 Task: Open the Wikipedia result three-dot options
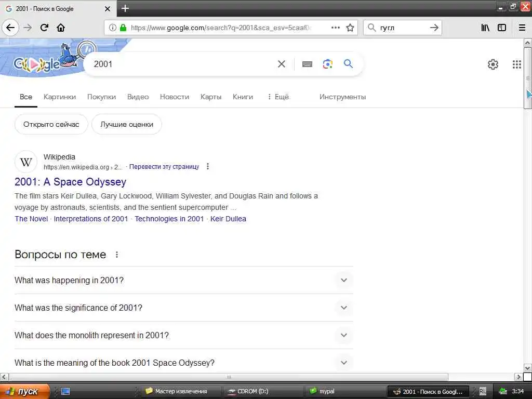(x=208, y=166)
